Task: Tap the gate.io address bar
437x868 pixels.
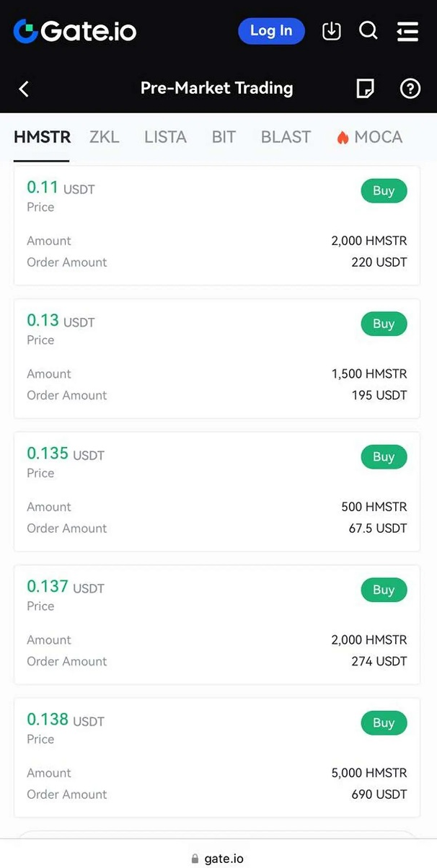Action: (x=218, y=858)
